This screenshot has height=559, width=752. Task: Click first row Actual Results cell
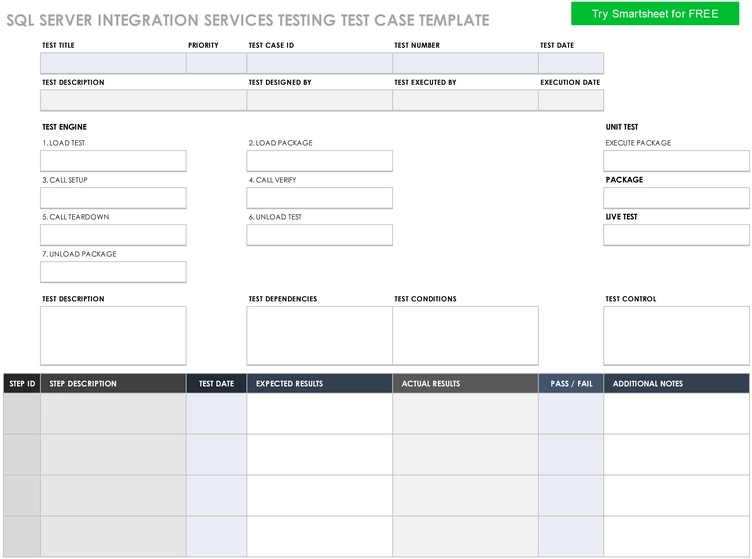pyautogui.click(x=465, y=414)
